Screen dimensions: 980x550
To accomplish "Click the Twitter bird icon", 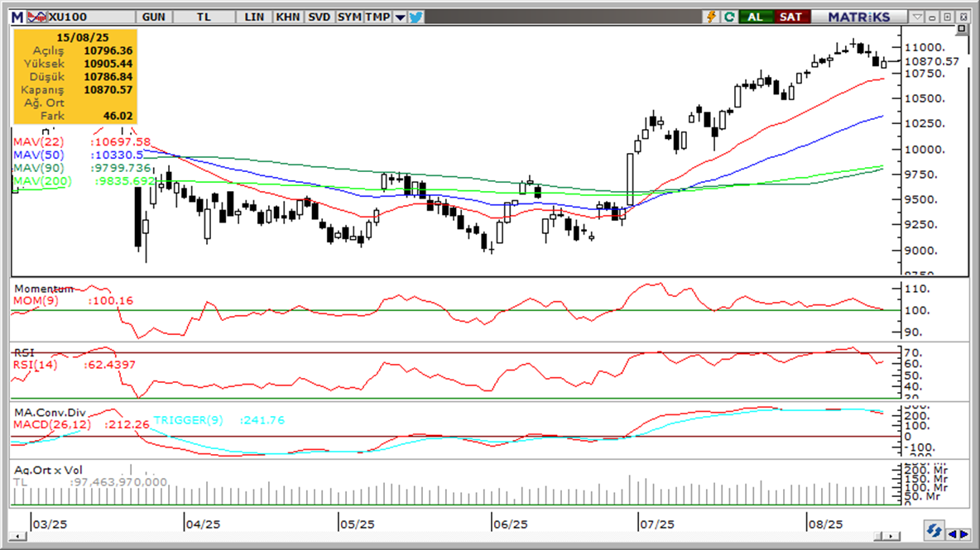I will (x=416, y=17).
